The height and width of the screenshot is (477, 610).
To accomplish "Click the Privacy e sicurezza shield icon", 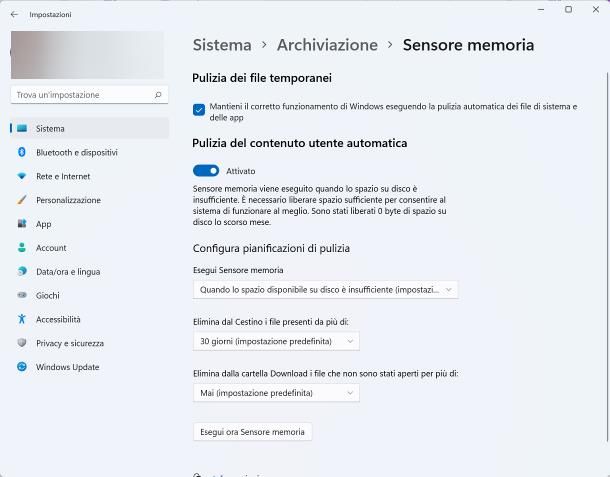I will pyautogui.click(x=22, y=343).
